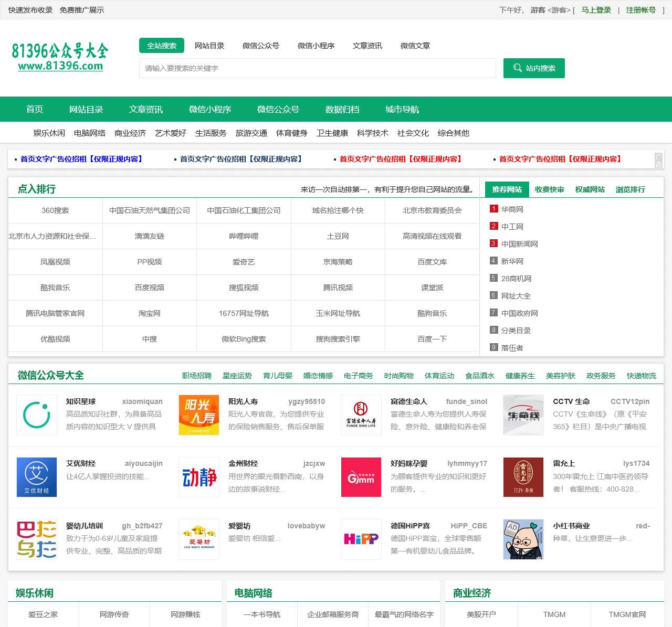The height and width of the screenshot is (627, 672).
Task: Open the 阳光人寿 logo thumbnail
Action: [x=199, y=415]
